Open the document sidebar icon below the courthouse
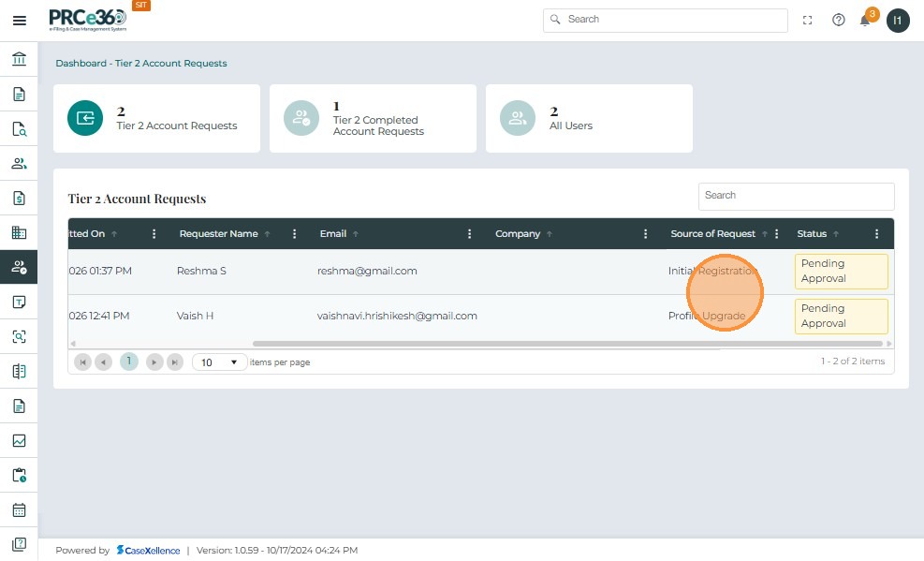Viewport: 924px width, 561px height. 19,95
